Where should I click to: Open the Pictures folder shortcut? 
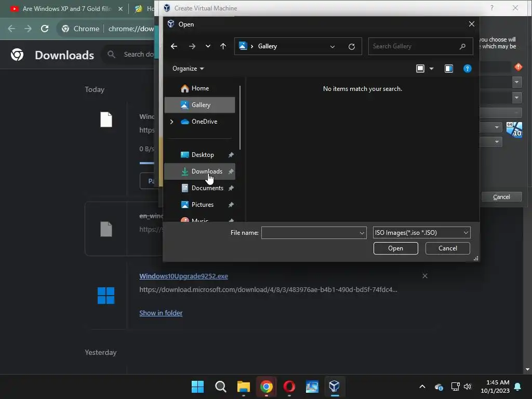point(200,205)
